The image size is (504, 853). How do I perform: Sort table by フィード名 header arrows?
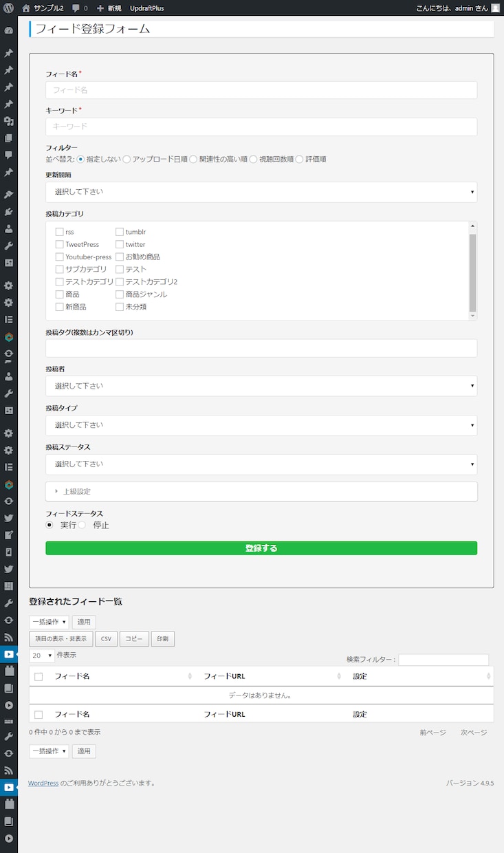click(190, 676)
